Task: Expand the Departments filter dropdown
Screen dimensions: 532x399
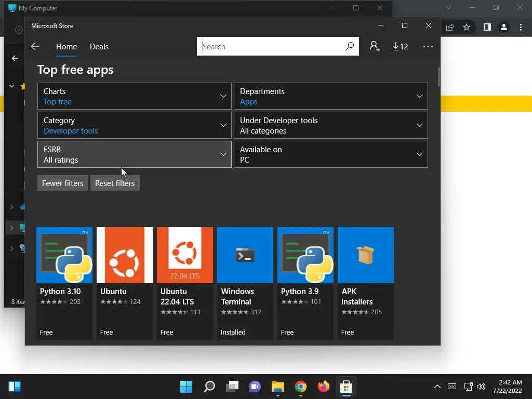Action: coord(331,96)
